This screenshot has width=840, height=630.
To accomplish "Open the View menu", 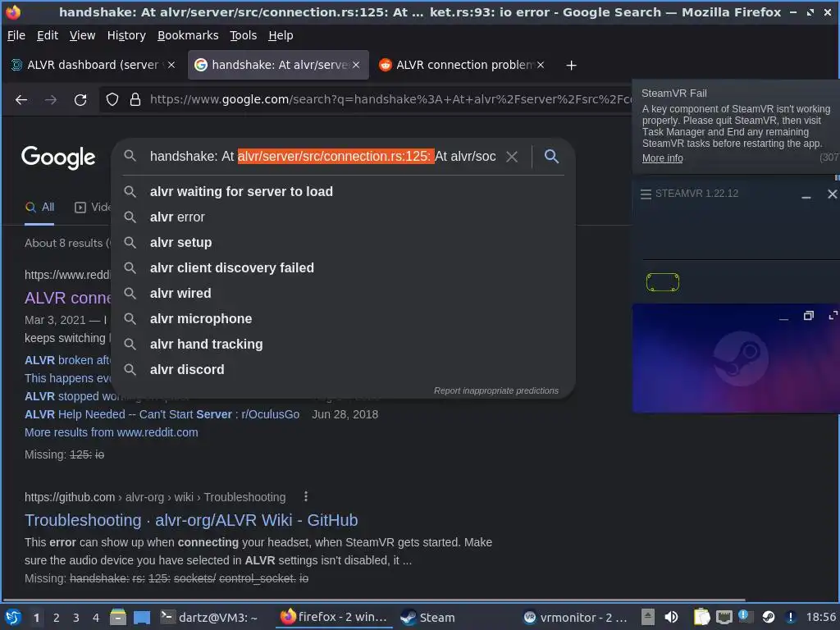I will tap(82, 35).
